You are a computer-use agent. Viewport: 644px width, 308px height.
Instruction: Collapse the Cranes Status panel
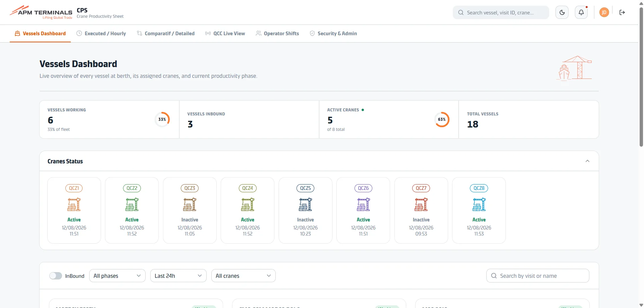(x=587, y=161)
